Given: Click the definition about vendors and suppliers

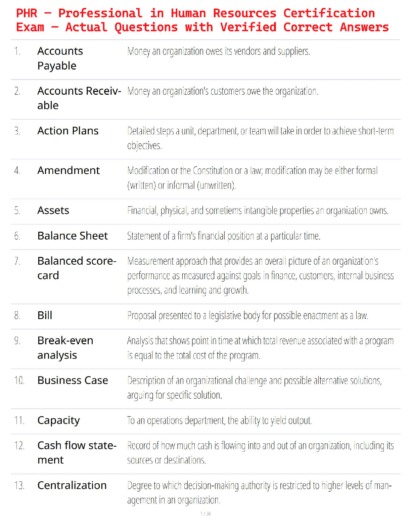Looking at the screenshot, I should [x=219, y=51].
